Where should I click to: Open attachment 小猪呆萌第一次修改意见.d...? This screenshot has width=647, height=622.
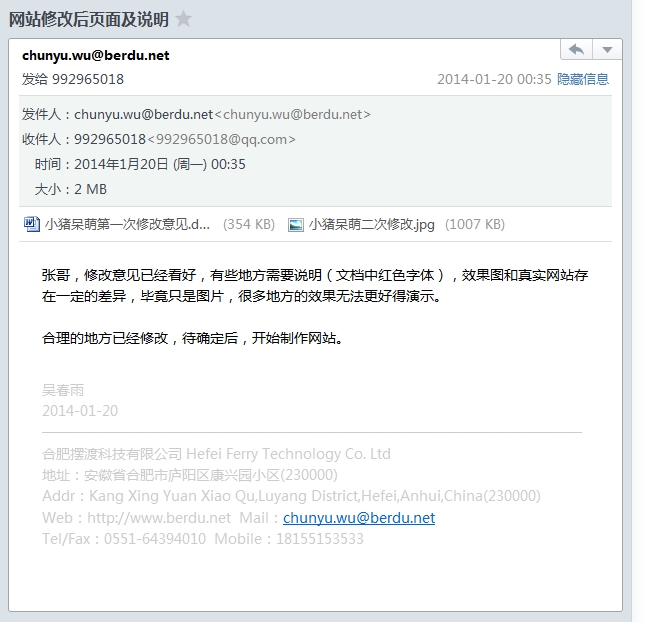point(127,224)
